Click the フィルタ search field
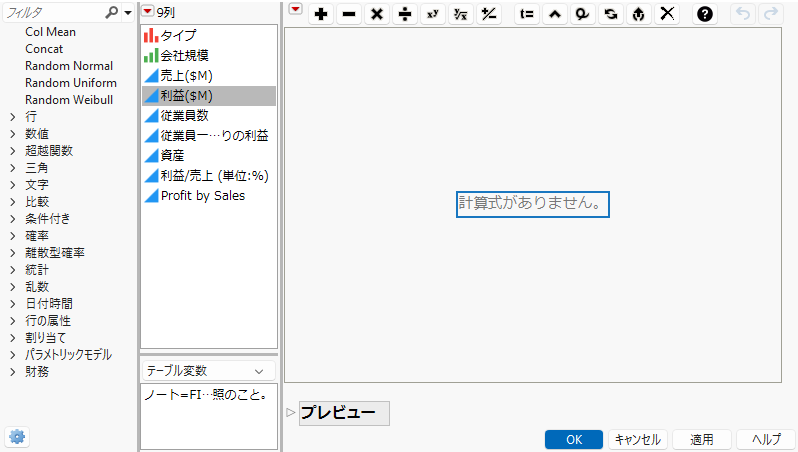798x452 pixels. (x=54, y=12)
